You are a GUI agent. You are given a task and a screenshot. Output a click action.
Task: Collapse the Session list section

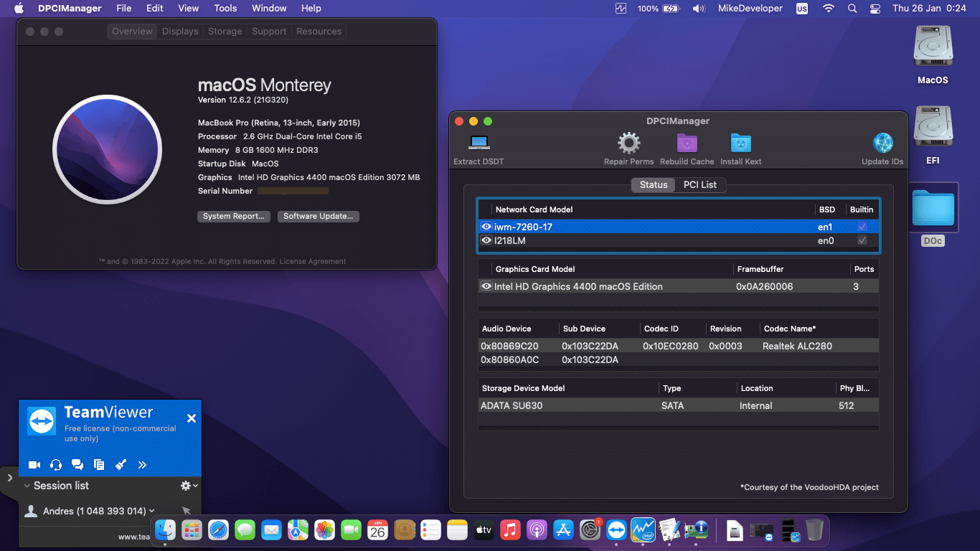(x=27, y=486)
